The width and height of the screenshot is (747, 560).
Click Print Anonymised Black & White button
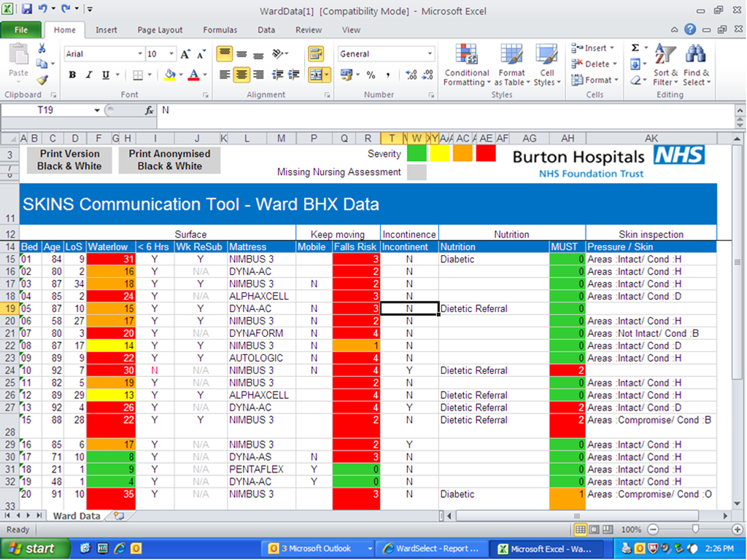click(x=169, y=160)
